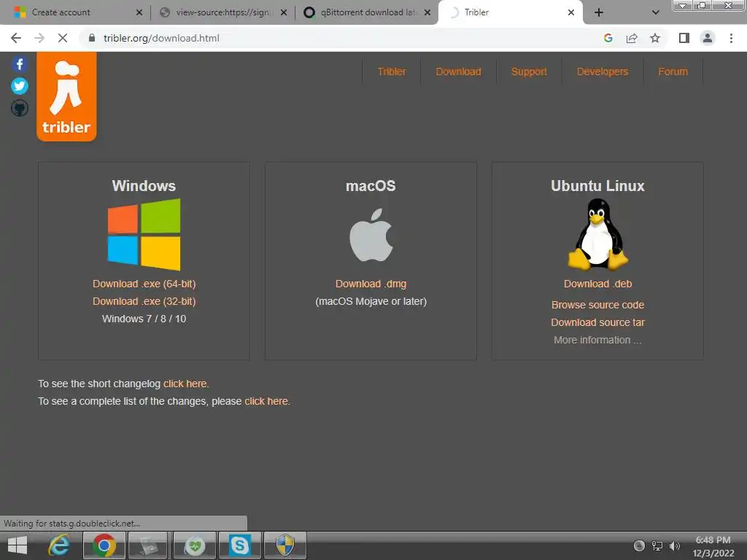The image size is (747, 560).
Task: Open the Facebook share icon
Action: (x=20, y=64)
